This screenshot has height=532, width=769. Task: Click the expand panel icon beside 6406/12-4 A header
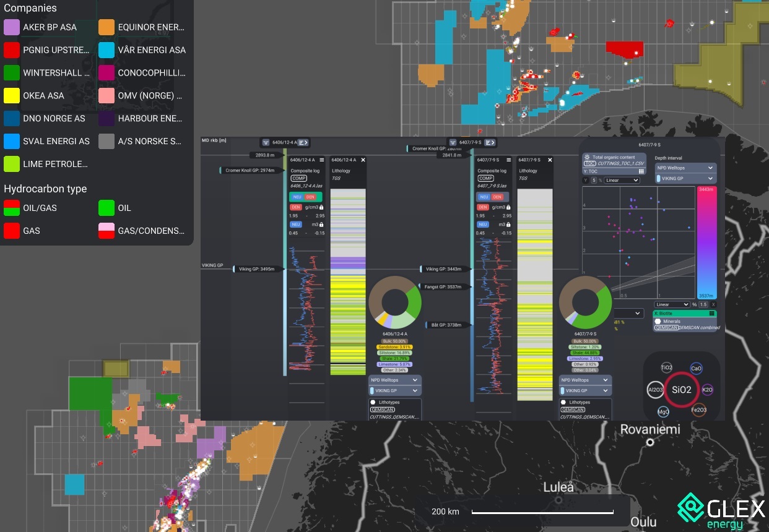click(303, 142)
